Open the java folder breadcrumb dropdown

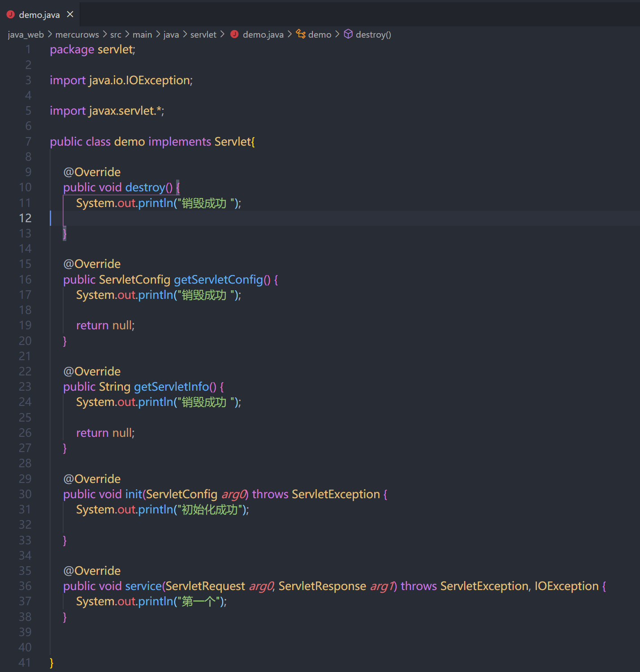(171, 34)
